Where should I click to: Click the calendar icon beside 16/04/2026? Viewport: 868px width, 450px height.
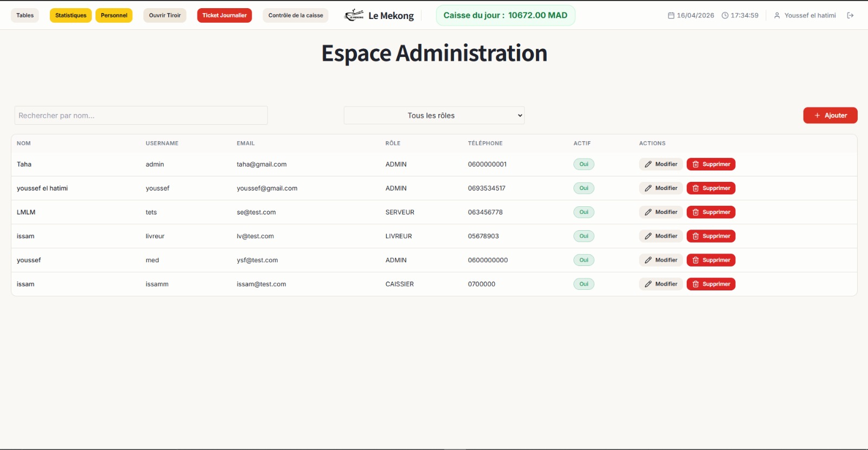coord(671,15)
